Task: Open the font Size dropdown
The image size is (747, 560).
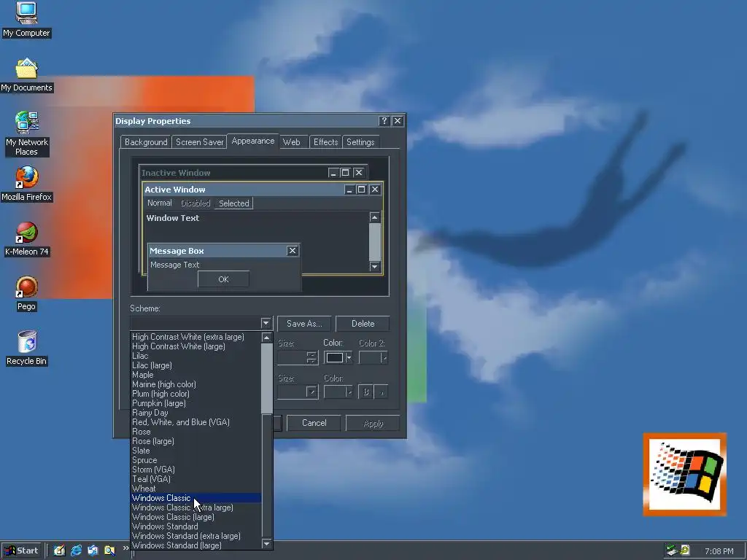Action: tap(311, 392)
